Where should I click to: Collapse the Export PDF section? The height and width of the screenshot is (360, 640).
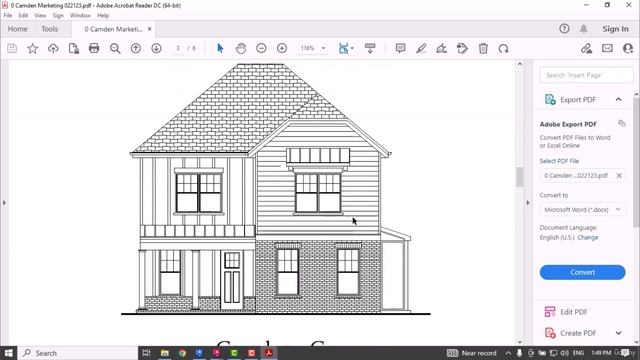click(x=619, y=100)
